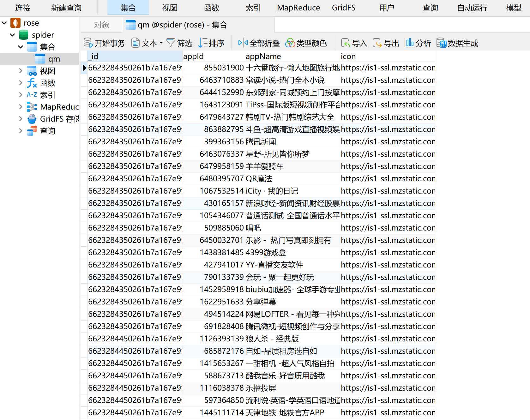Select the 集合 top toolbar tab
Screen dimensions: 530x420
pyautogui.click(x=128, y=8)
